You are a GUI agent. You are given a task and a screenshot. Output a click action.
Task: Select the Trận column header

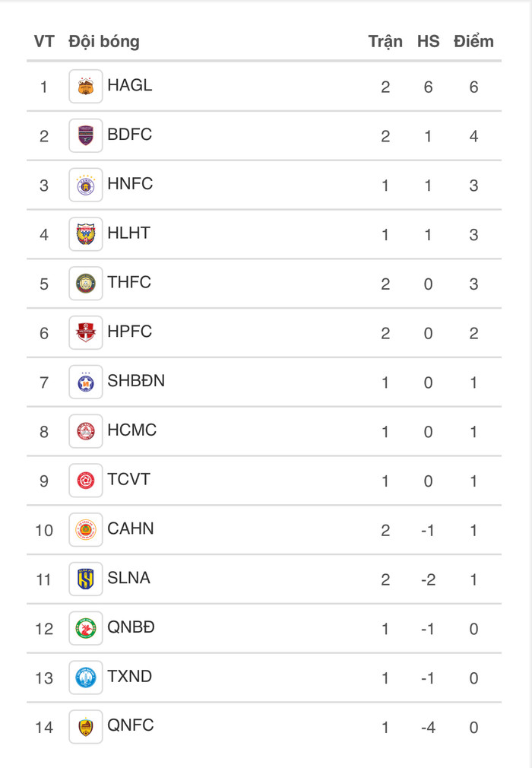click(x=385, y=41)
